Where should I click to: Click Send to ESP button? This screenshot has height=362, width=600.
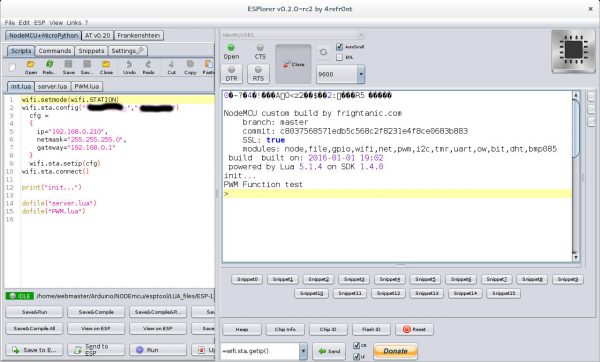pos(96,350)
